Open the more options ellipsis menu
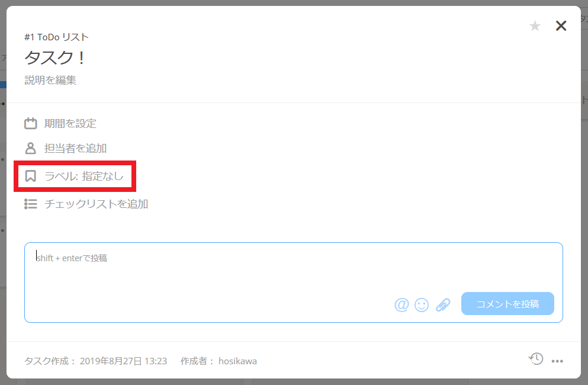The height and width of the screenshot is (385, 588). point(557,361)
